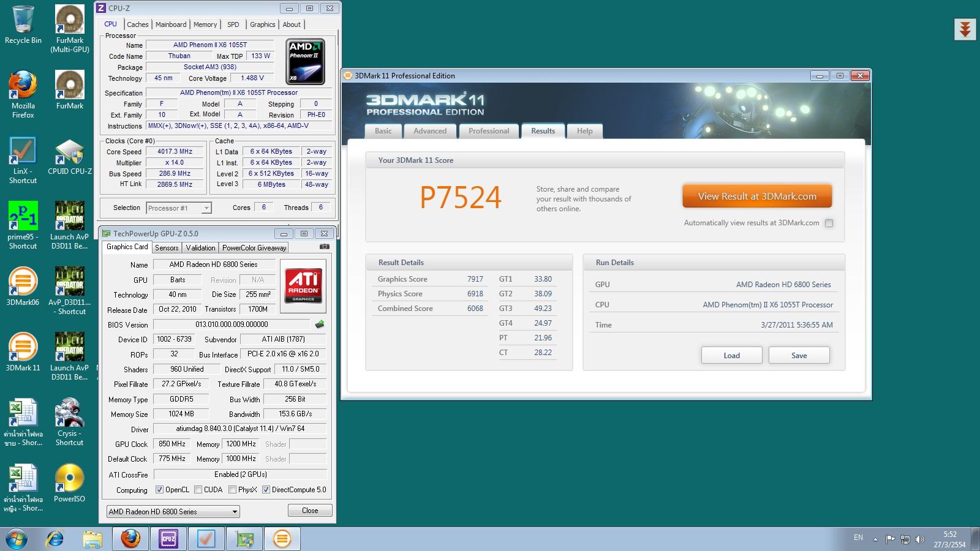This screenshot has width=980, height=551.
Task: Enable automatically view results at 3DMark.com
Action: [829, 223]
